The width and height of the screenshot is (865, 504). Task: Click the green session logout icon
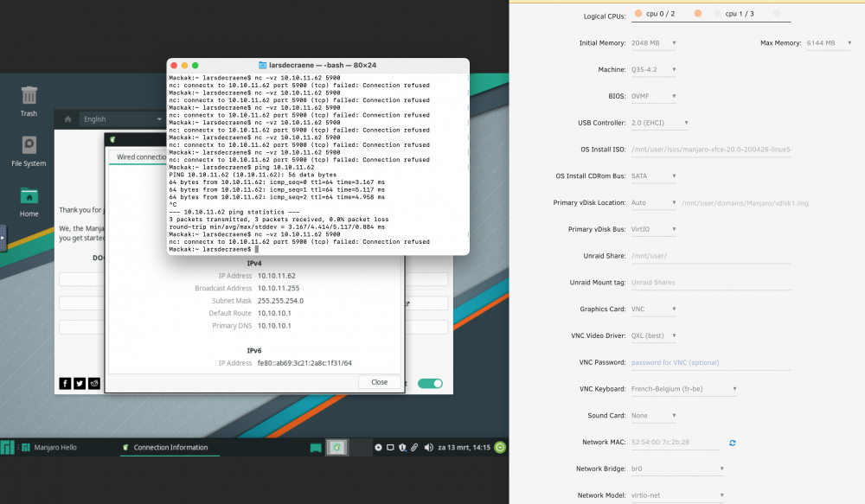click(500, 447)
